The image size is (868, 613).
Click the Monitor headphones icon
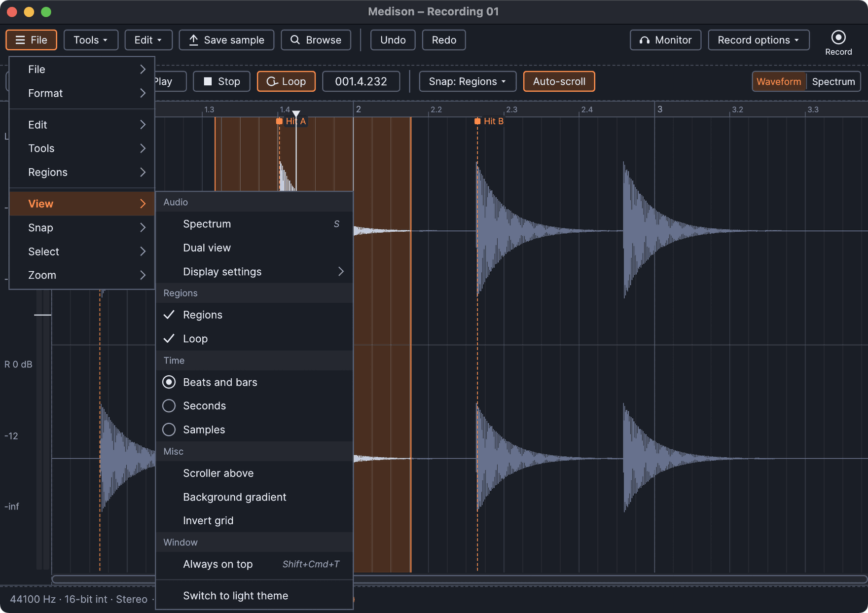[644, 40]
